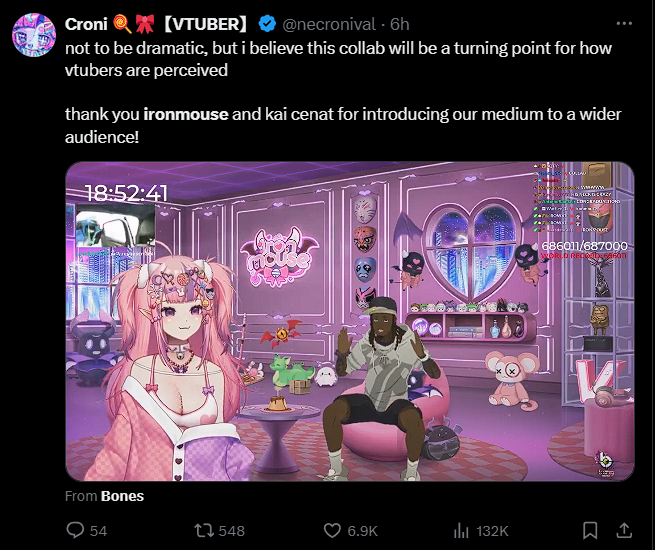The width and height of the screenshot is (655, 550).
Task: Click the 548 repost count
Action: click(x=231, y=531)
